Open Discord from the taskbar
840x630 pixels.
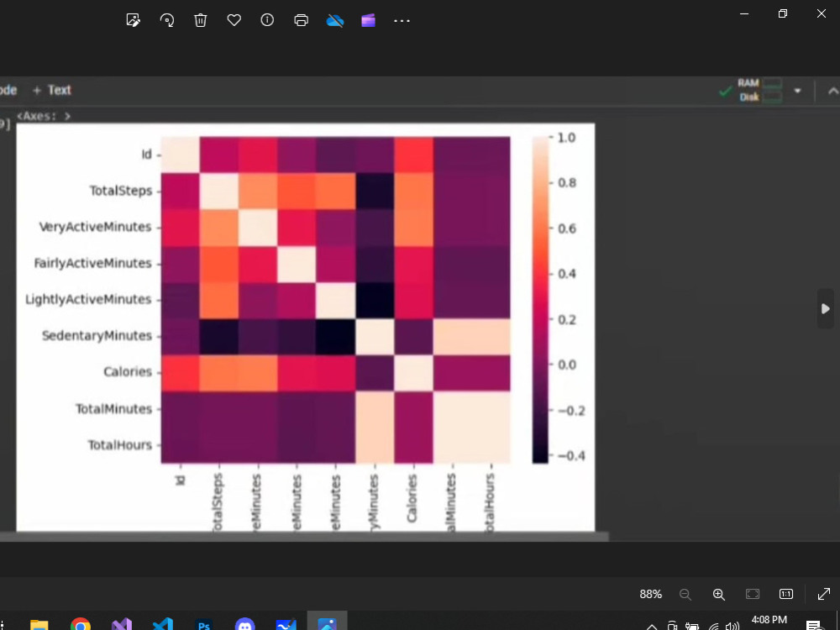pyautogui.click(x=244, y=625)
